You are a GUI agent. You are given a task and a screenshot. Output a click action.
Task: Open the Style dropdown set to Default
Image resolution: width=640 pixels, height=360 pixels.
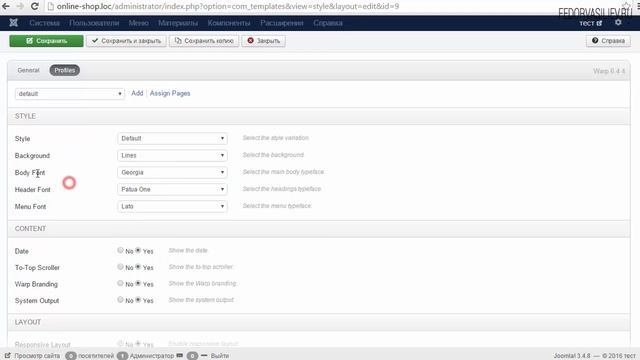click(172, 138)
